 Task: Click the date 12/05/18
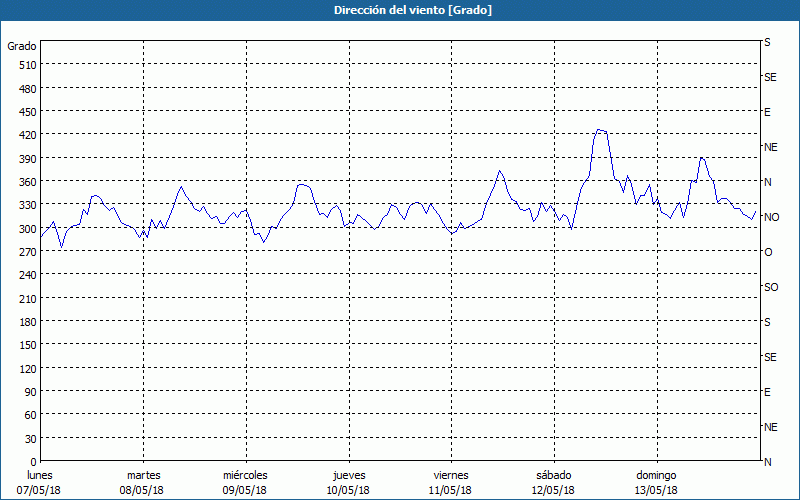click(553, 490)
